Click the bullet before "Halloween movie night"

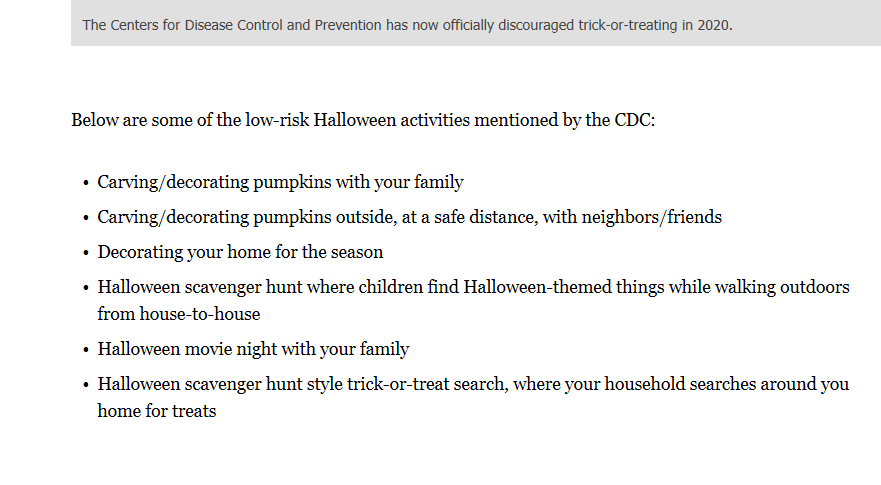[x=86, y=350]
